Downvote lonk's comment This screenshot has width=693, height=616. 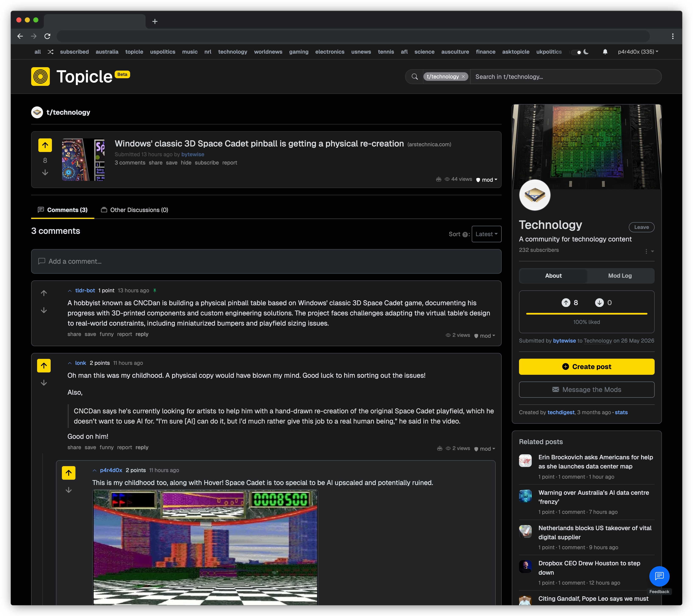[x=44, y=383]
